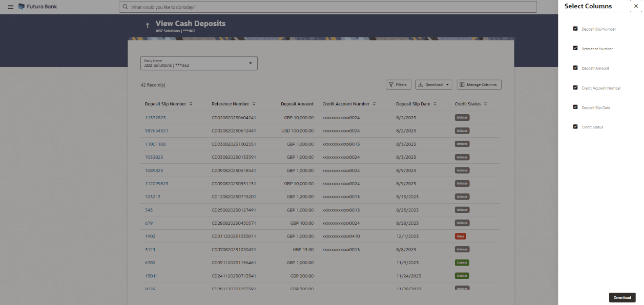
Task: Click the Manage Columns button
Action: click(479, 85)
